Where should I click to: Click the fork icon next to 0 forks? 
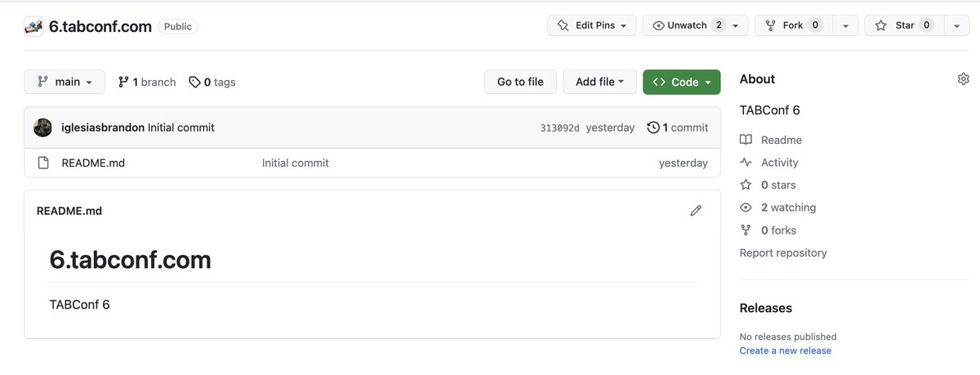[x=746, y=230]
